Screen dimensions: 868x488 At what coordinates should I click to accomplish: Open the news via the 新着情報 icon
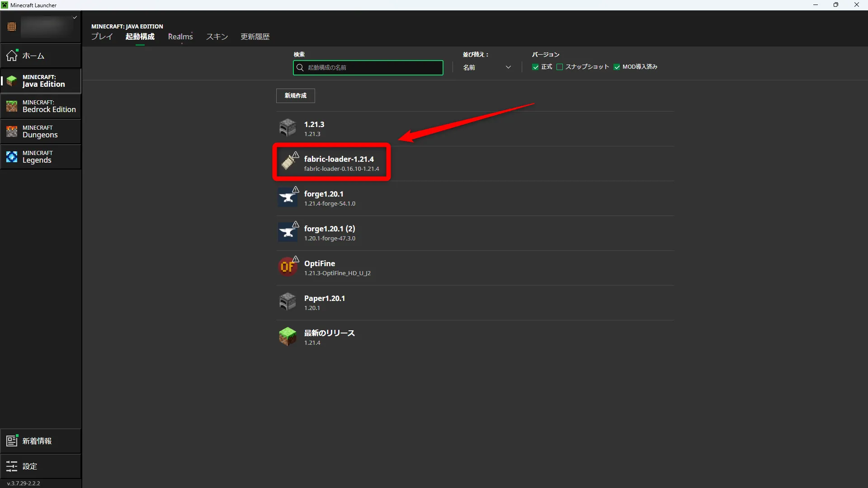(12, 441)
